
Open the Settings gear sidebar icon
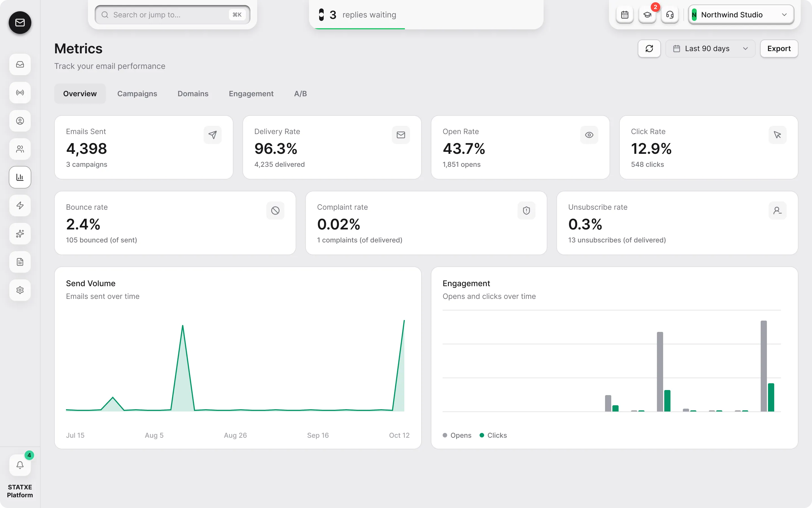(x=20, y=290)
